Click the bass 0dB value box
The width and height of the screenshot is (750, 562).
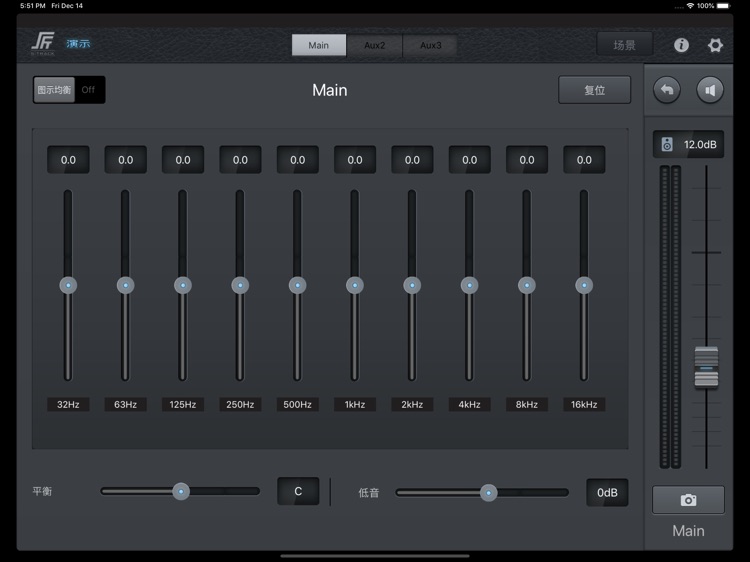tap(607, 492)
